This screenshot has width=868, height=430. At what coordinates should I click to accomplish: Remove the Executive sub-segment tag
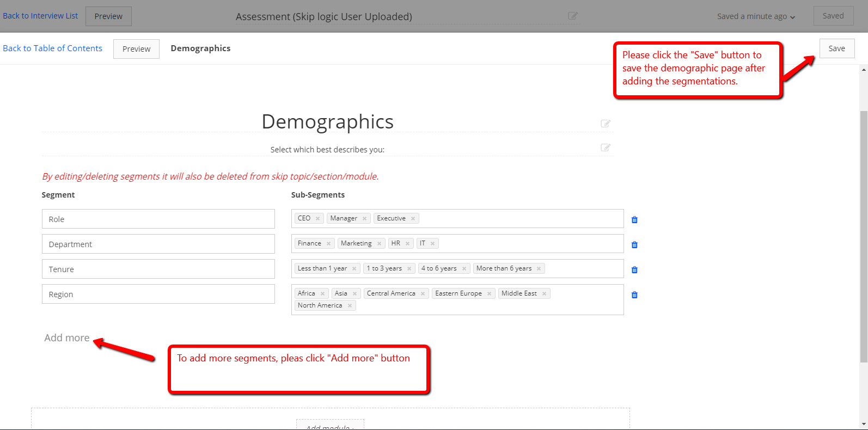413,219
